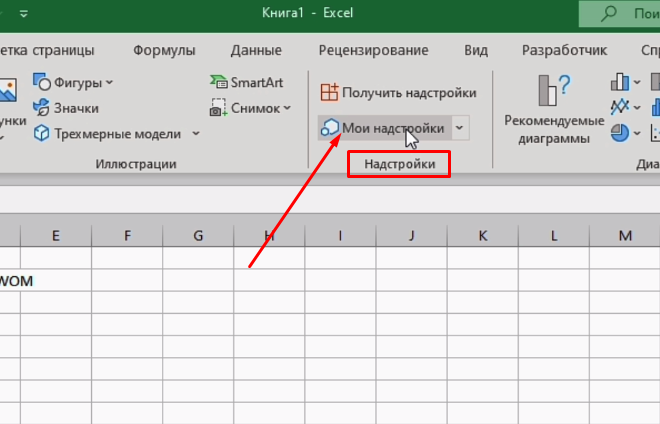The width and height of the screenshot is (660, 424).
Task: Click Получить надстройки add-ins store
Action: 398,93
